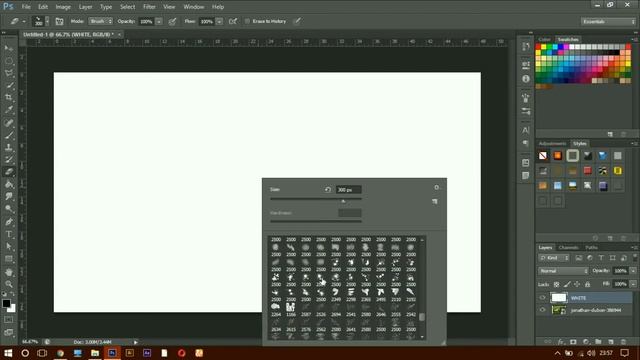Viewport: 640px width, 360px height.
Task: Select the Path Selection tool
Action: pyautogui.click(x=9, y=247)
